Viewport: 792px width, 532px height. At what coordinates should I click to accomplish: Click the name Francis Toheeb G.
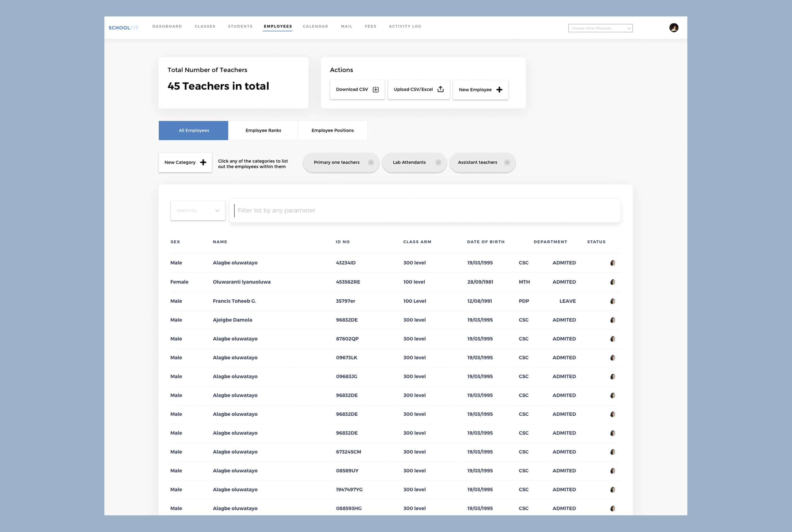coord(234,301)
